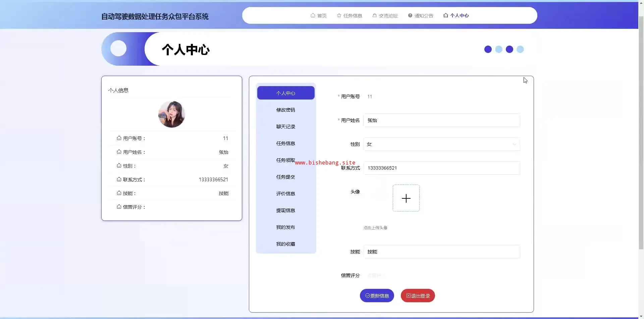Go to 任务信息 in the top navigation
644x319 pixels.
point(350,15)
